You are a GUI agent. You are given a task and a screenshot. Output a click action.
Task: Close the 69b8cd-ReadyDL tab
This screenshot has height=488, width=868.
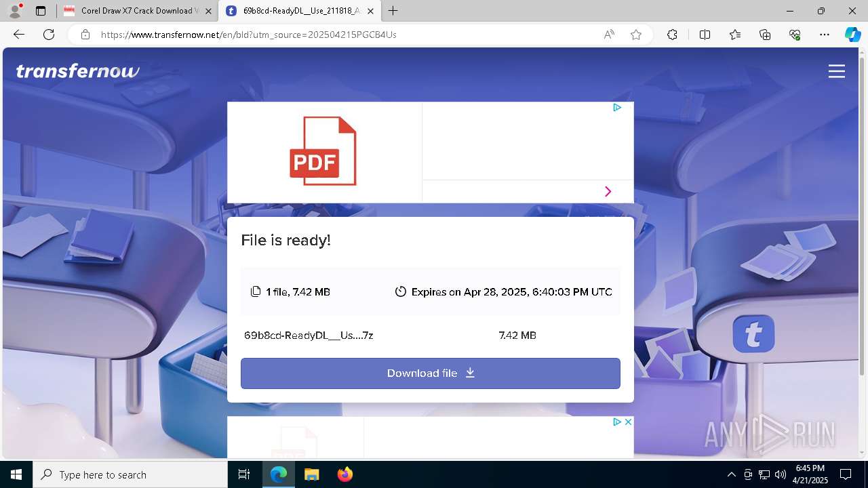pos(371,11)
